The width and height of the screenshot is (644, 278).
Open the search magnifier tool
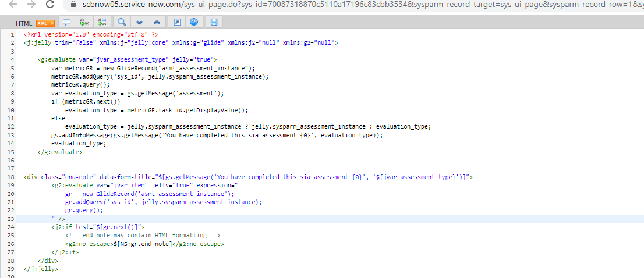point(121,22)
